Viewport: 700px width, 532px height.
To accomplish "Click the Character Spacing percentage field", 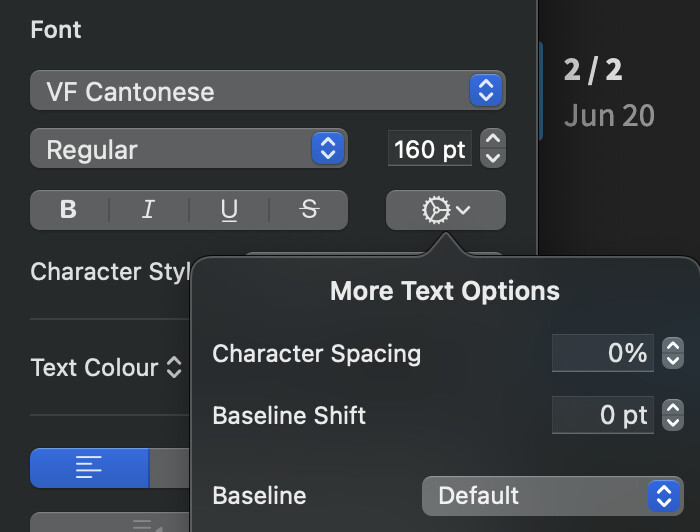I will pyautogui.click(x=603, y=353).
